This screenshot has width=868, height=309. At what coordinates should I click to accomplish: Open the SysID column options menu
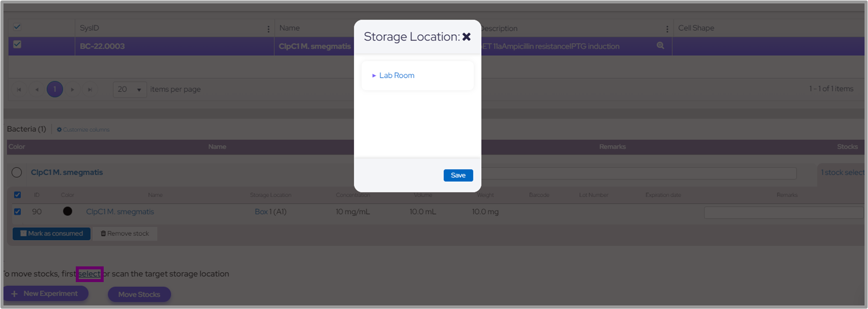(268, 29)
